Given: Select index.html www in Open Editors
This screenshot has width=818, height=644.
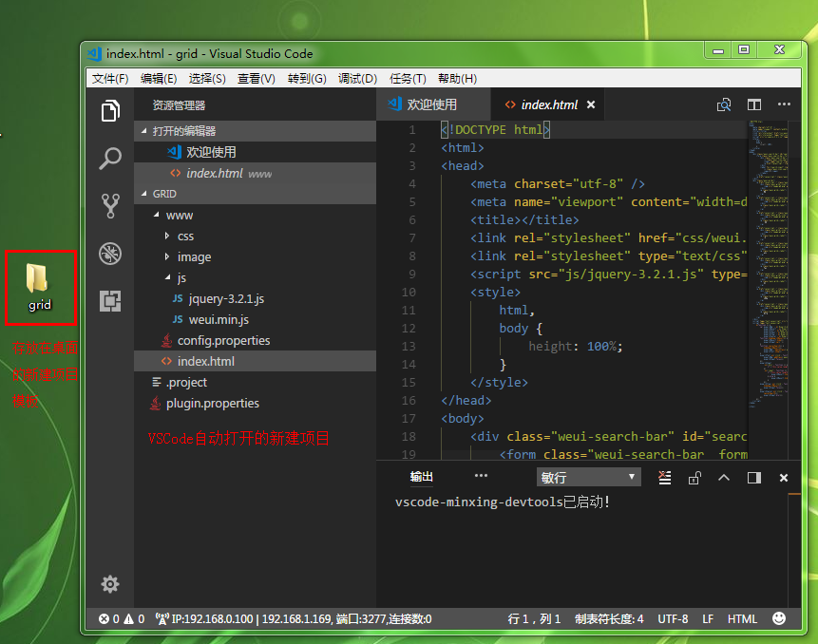Looking at the screenshot, I should pos(256,173).
